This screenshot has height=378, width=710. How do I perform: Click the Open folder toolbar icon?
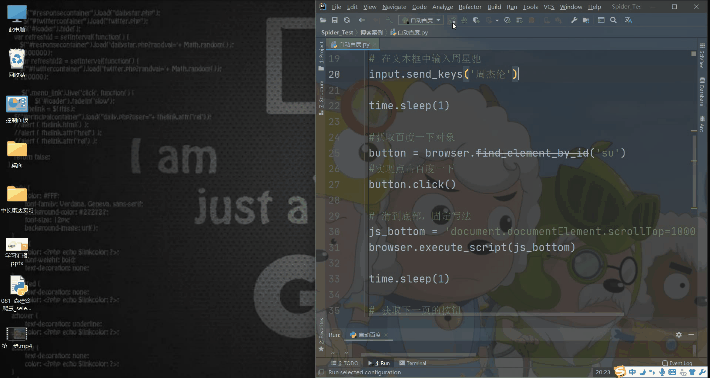(x=323, y=20)
